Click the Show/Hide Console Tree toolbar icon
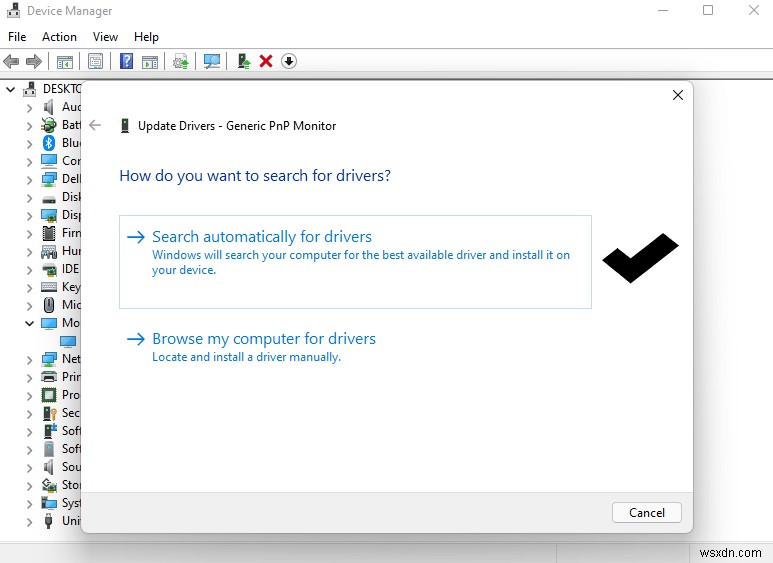This screenshot has height=563, width=773. pyautogui.click(x=65, y=62)
